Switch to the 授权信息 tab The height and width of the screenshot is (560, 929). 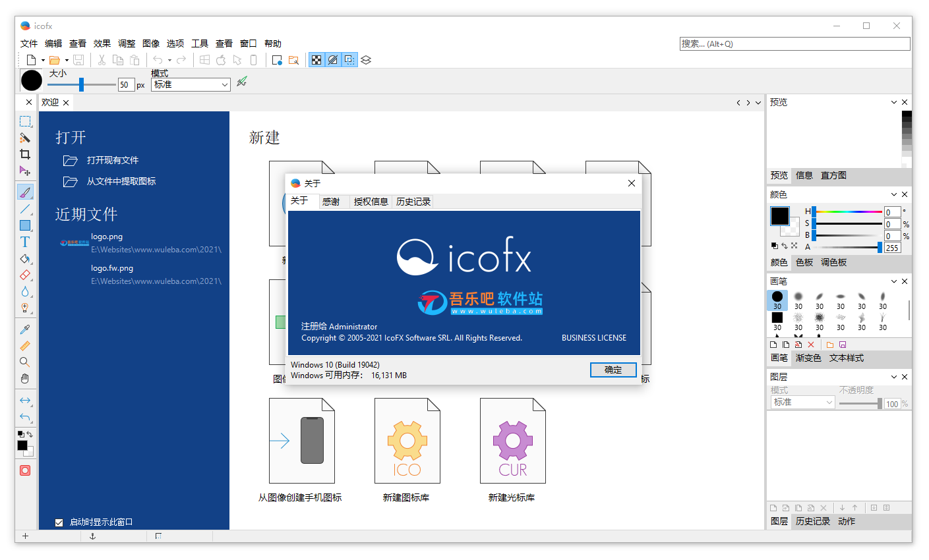pos(371,202)
